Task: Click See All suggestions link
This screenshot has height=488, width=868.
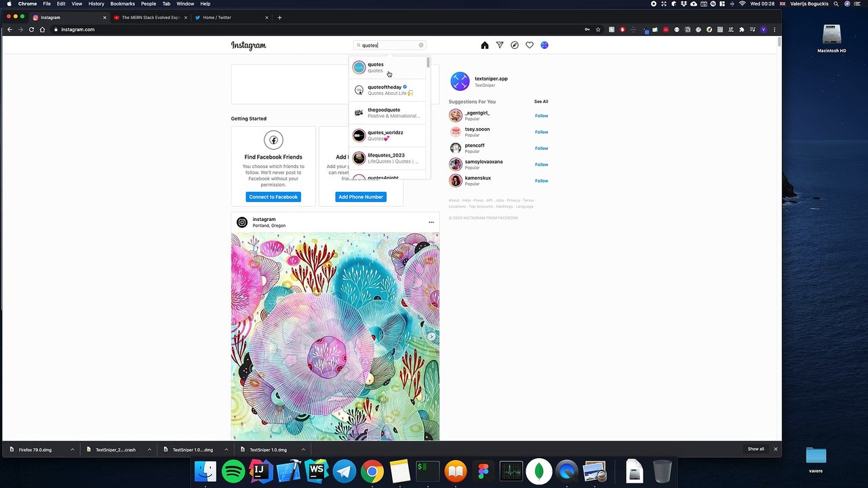Action: click(x=541, y=102)
